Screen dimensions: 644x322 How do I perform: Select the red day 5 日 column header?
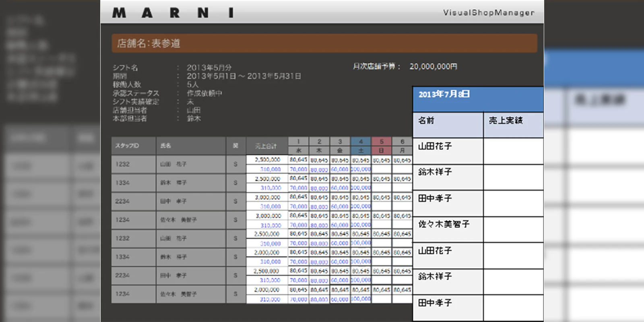pos(382,146)
